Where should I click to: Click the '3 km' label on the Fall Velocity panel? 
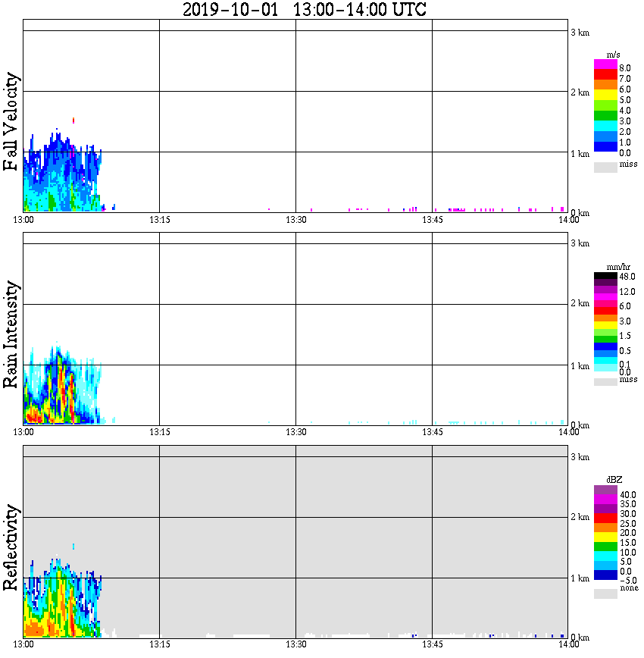click(x=580, y=33)
